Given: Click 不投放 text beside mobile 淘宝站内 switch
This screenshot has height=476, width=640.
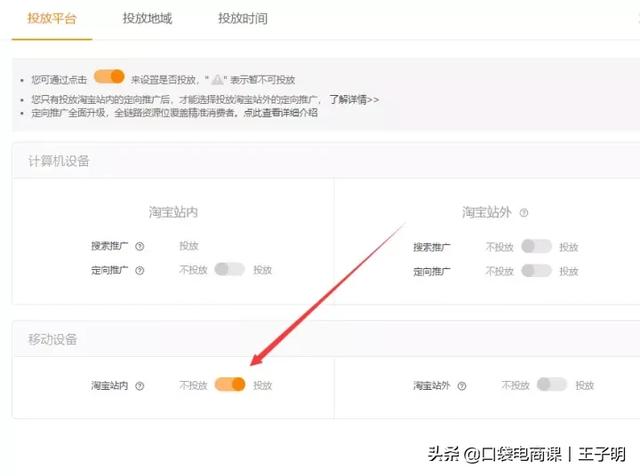Looking at the screenshot, I should 193,385.
